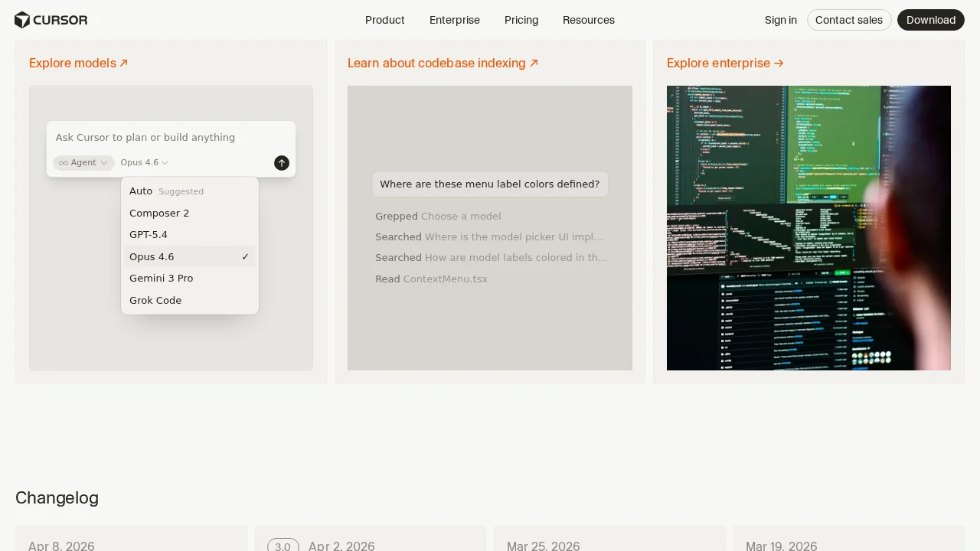Click the arrow icon next to Explore models
This screenshot has width=980, height=551.
[123, 63]
